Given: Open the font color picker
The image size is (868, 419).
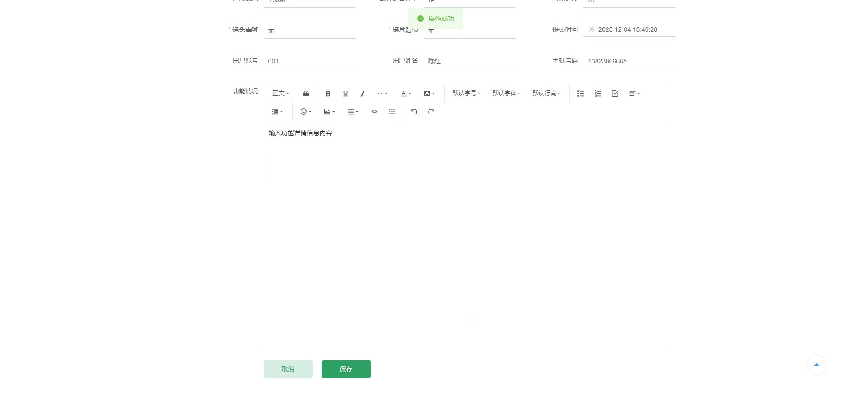Looking at the screenshot, I should coord(406,93).
